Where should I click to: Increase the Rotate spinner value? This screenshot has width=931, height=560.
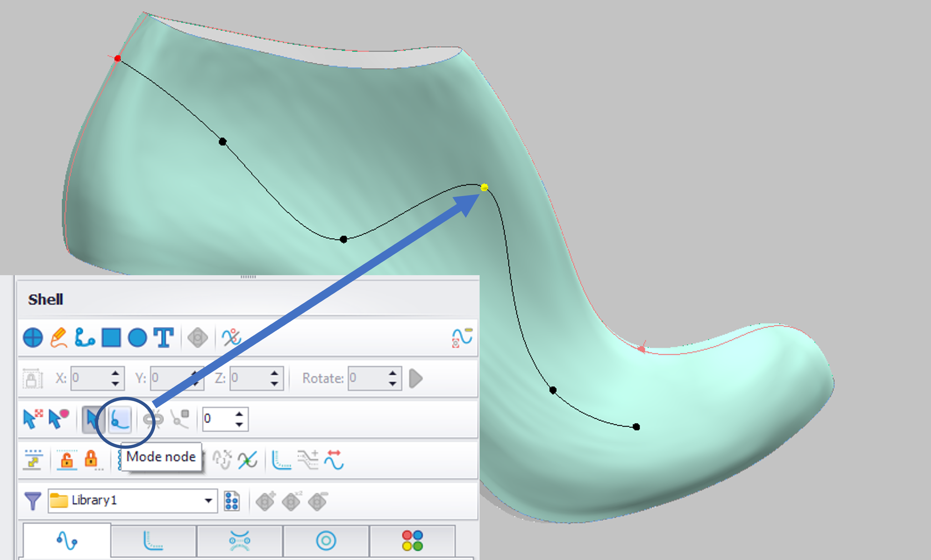pyautogui.click(x=393, y=373)
